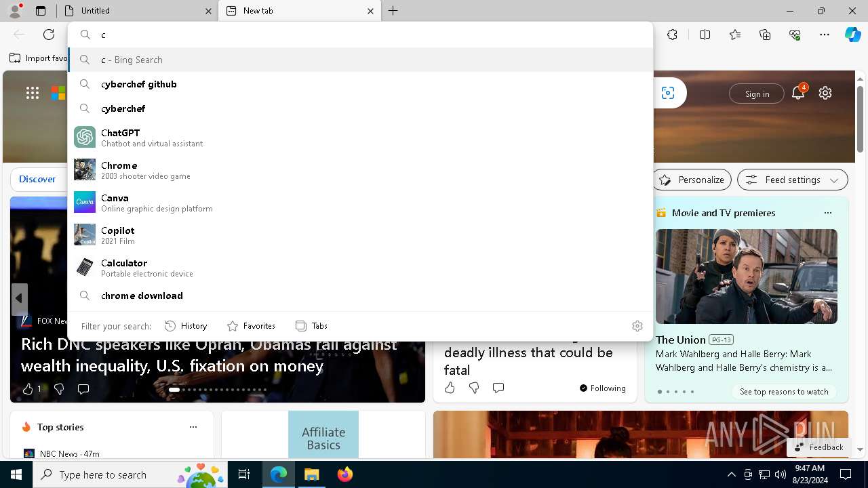Click the Sign in button
This screenshot has height=488, width=868.
[x=757, y=94]
